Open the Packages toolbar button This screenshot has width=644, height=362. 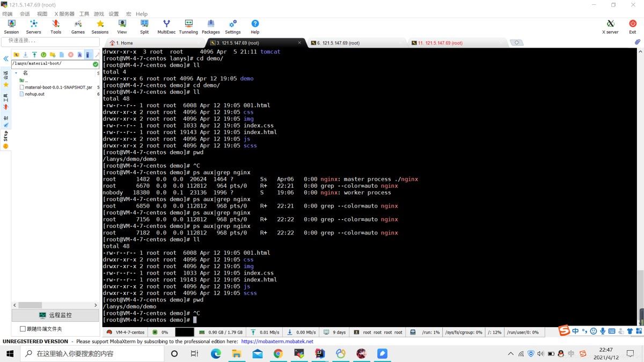[x=210, y=27]
